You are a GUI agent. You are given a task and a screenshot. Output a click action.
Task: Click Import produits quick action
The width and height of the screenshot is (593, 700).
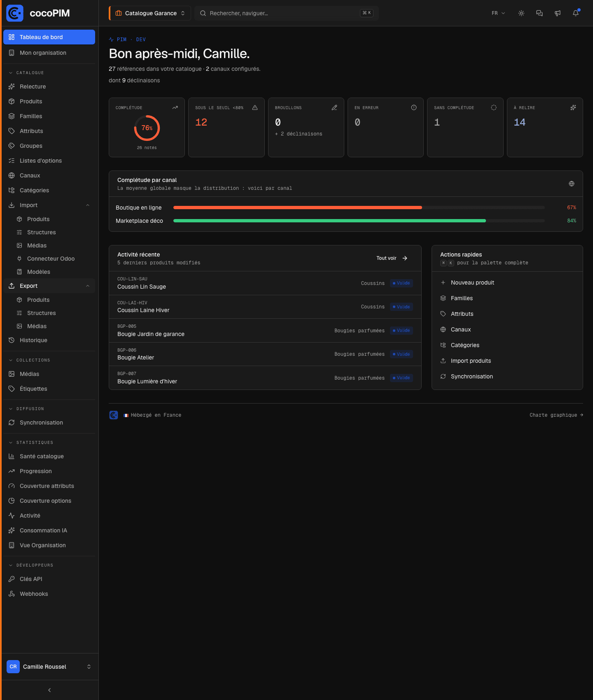point(507,361)
